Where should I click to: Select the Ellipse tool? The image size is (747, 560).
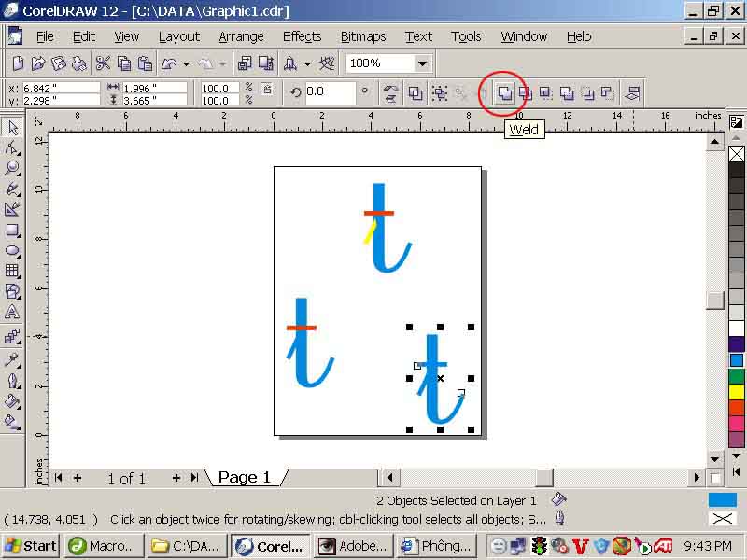click(12, 250)
